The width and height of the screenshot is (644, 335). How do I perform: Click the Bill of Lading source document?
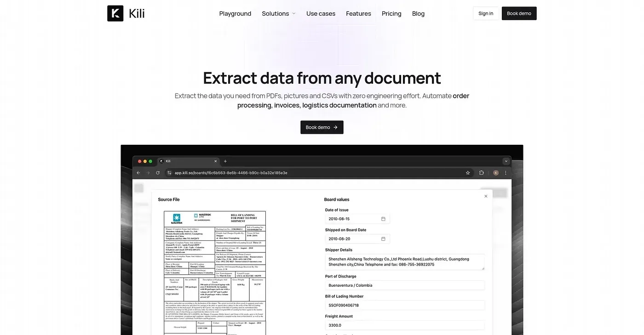click(215, 273)
